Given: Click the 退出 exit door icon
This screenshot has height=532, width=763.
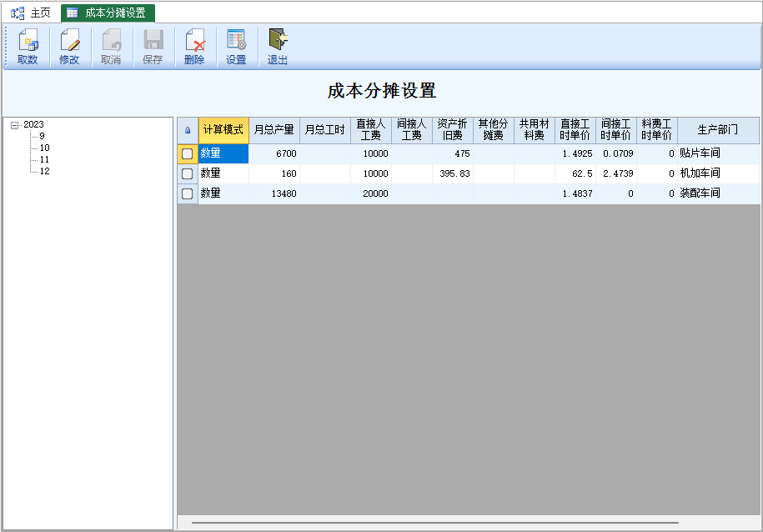Looking at the screenshot, I should tap(278, 41).
